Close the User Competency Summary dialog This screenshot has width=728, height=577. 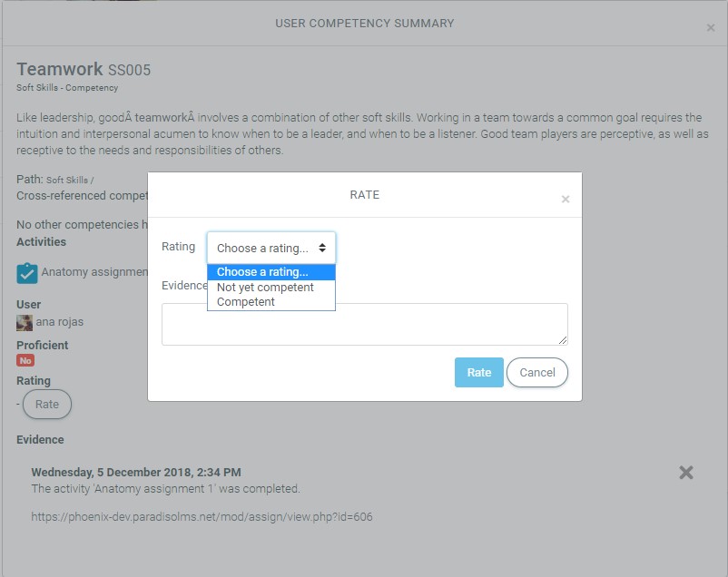click(x=710, y=28)
